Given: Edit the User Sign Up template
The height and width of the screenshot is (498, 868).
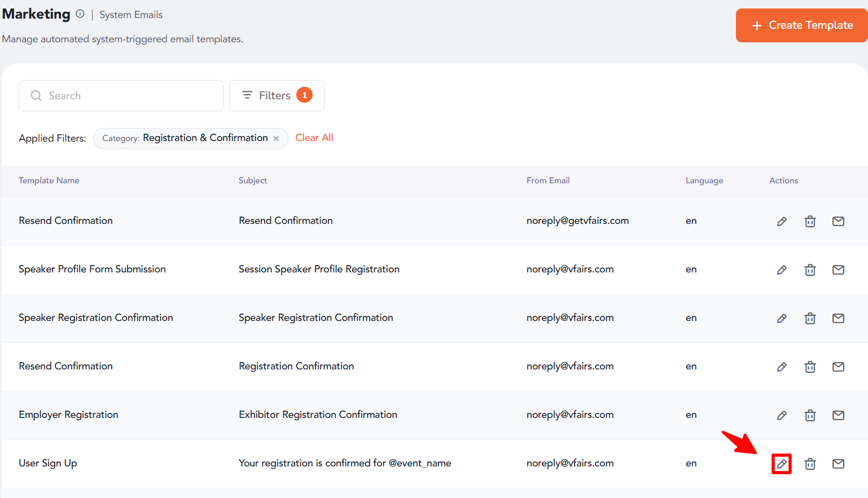Looking at the screenshot, I should click(x=782, y=464).
